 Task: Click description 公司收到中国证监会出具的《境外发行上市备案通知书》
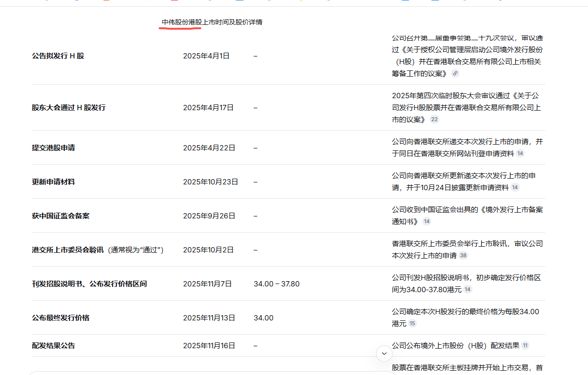(x=467, y=216)
